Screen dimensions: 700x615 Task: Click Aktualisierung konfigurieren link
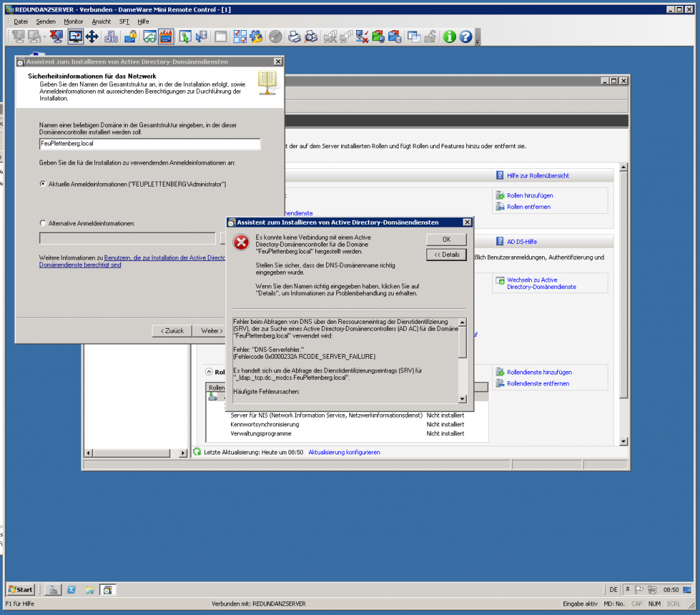345,452
